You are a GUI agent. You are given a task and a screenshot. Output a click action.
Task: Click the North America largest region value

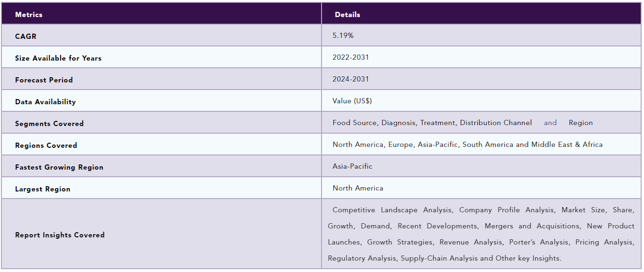click(358, 188)
